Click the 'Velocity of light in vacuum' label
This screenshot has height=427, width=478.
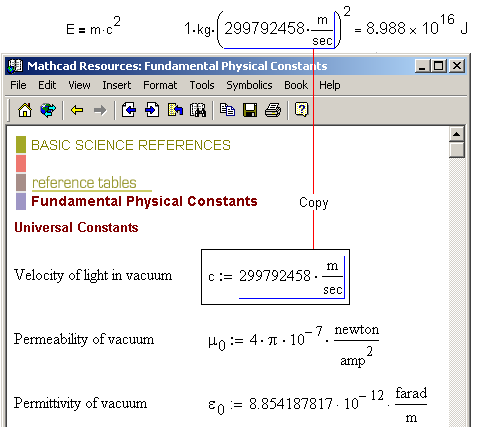coord(93,275)
